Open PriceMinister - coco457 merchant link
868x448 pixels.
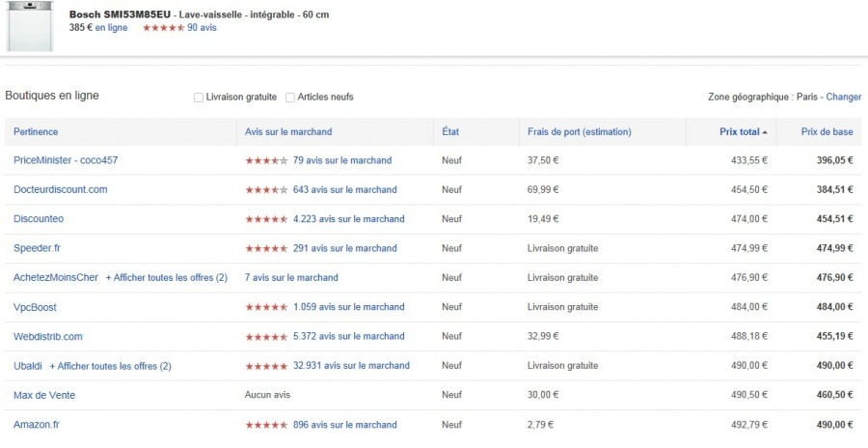coord(66,160)
